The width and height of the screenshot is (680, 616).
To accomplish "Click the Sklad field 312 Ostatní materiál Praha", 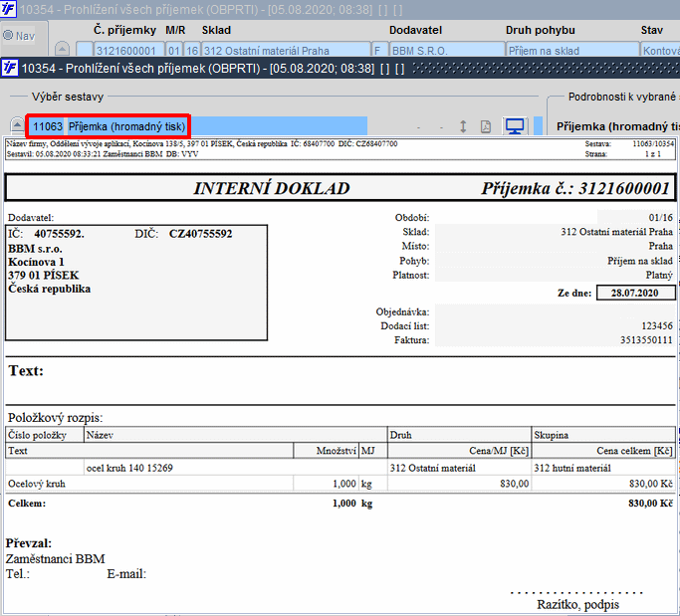I will click(x=286, y=51).
